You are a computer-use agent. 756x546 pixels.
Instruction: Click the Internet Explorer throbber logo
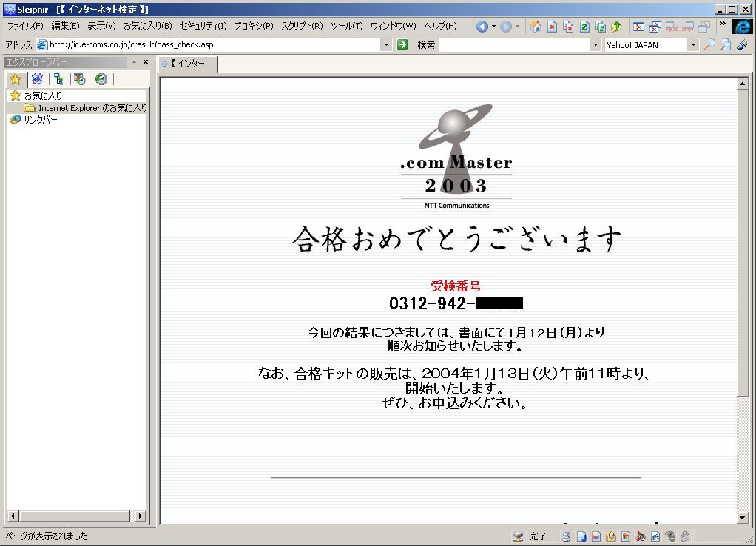pyautogui.click(x=743, y=27)
